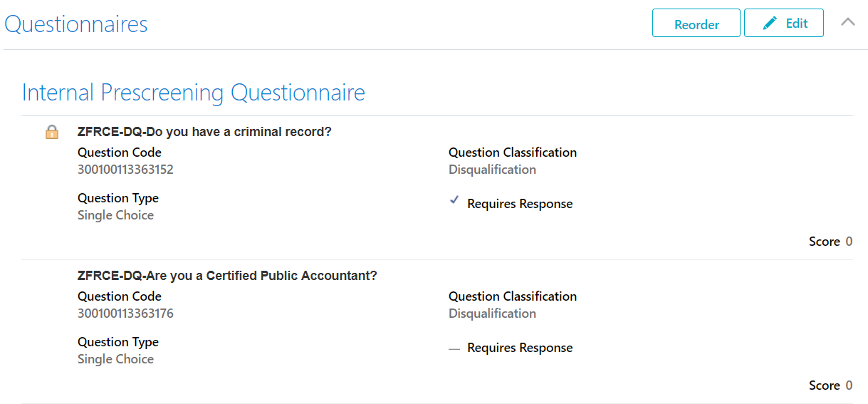Click the Score value of criminal record question

coord(849,242)
